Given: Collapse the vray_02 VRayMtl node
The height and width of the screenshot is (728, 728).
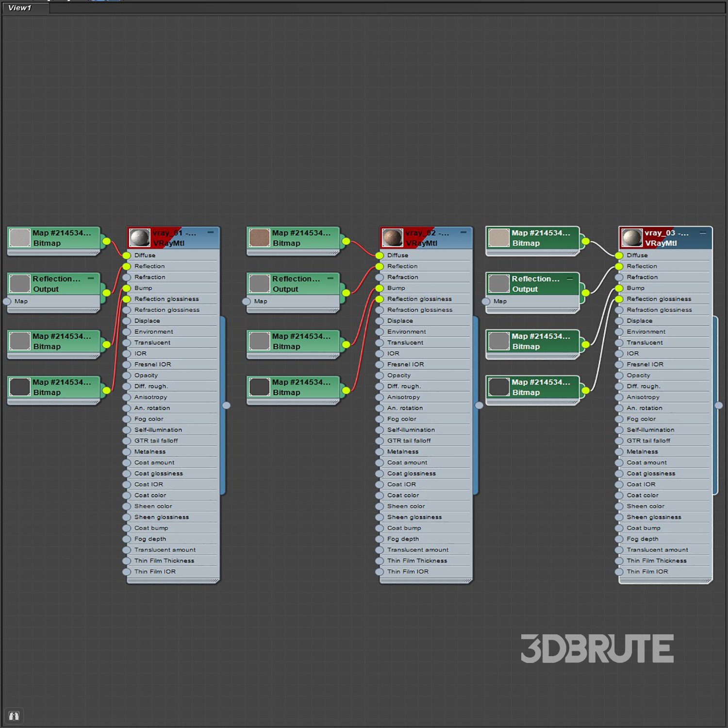Looking at the screenshot, I should [x=463, y=232].
